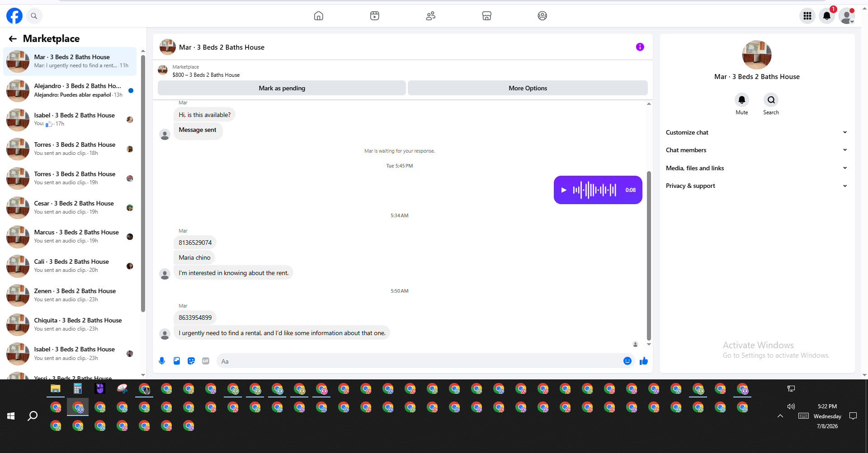
Task: Record a voice clip with microphone
Action: pos(162,361)
